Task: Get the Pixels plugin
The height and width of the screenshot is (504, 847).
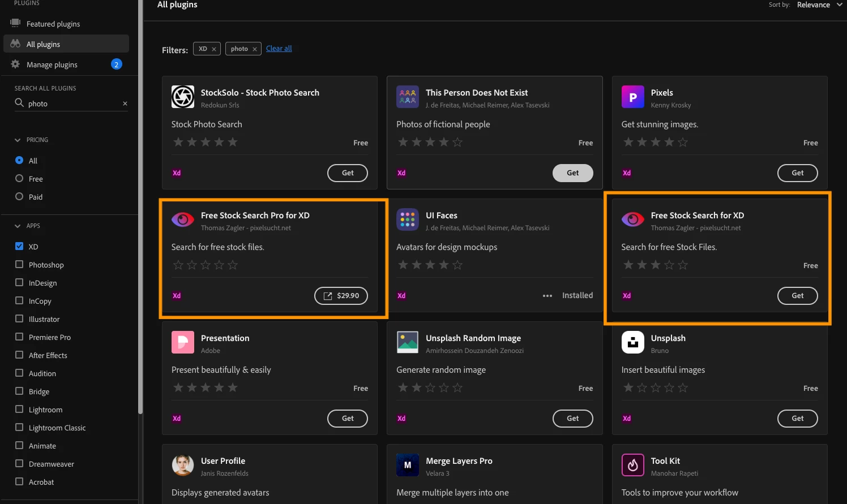Action: pos(797,173)
